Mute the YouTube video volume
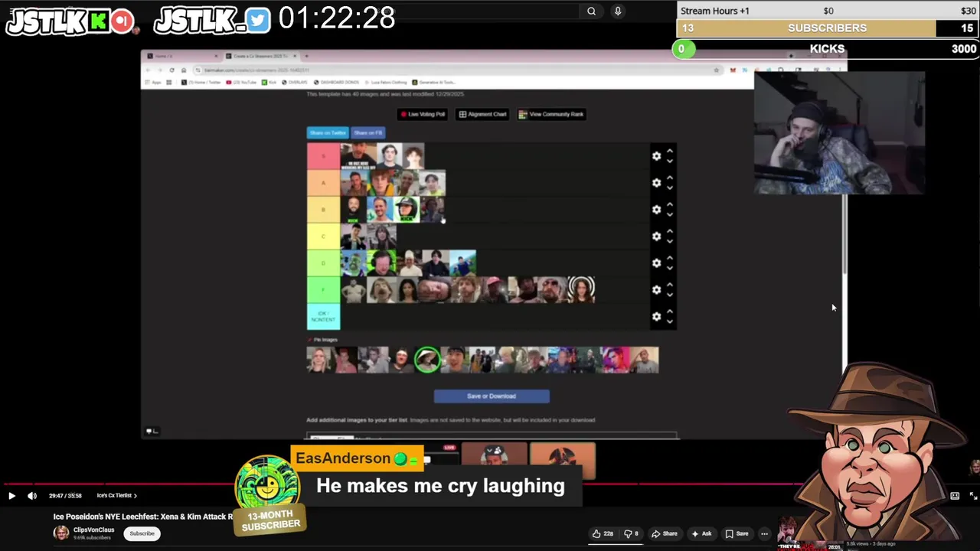The width and height of the screenshot is (980, 551). (x=32, y=496)
